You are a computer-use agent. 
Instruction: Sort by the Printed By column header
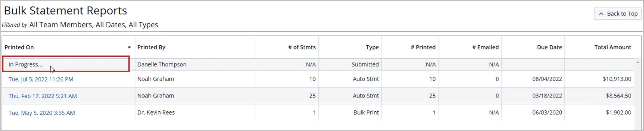coord(151,47)
